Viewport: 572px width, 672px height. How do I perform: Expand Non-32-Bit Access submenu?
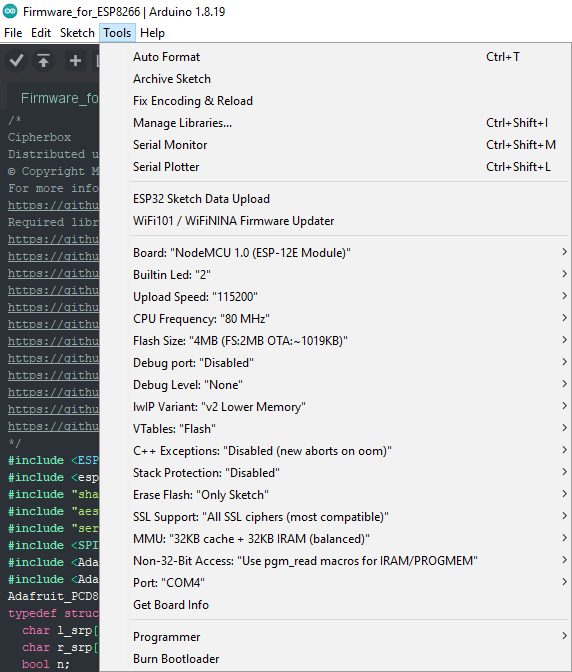coord(335,561)
